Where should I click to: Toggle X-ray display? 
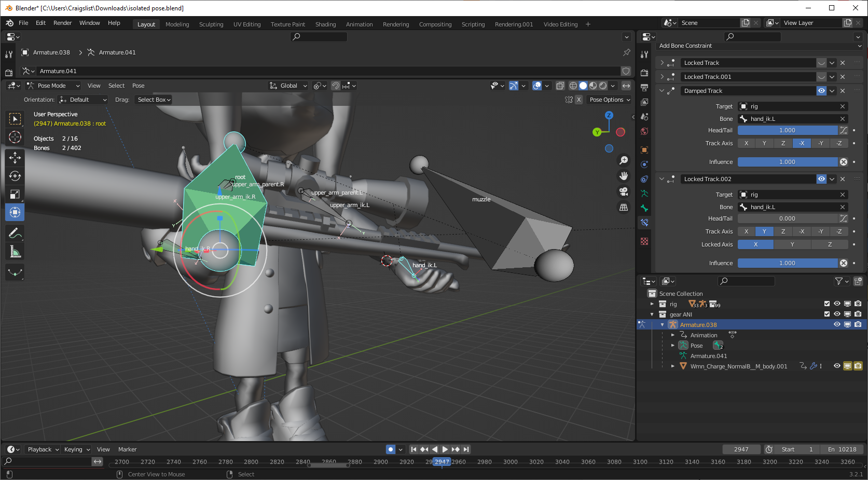pos(560,86)
